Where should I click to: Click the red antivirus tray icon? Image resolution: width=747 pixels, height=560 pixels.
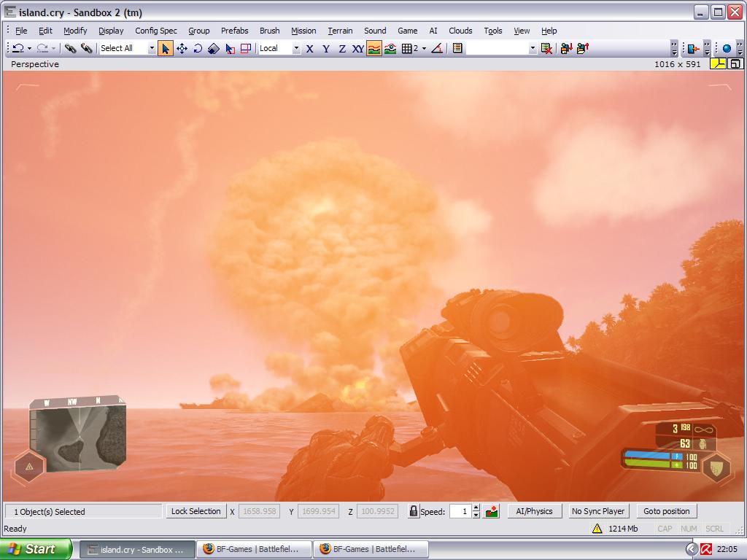(705, 549)
